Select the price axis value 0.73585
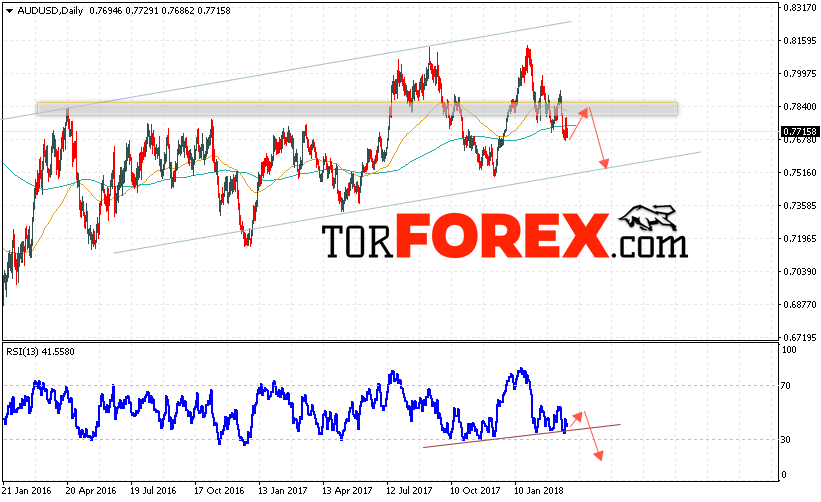 (x=800, y=206)
